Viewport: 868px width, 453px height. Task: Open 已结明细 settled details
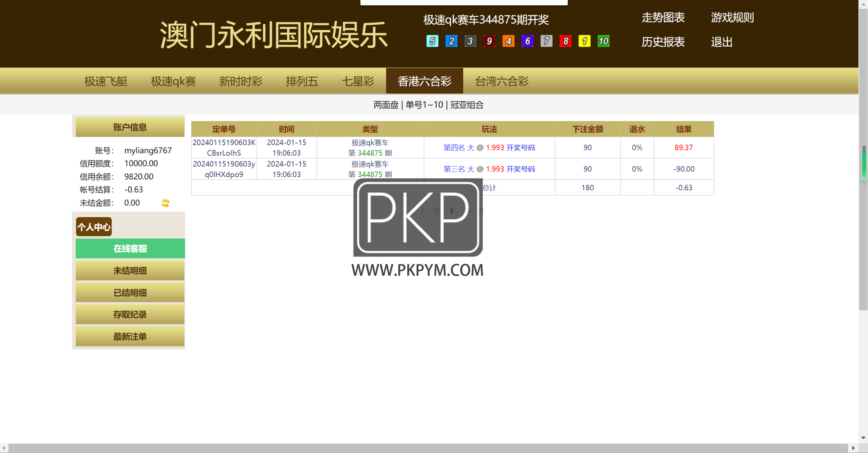click(130, 293)
